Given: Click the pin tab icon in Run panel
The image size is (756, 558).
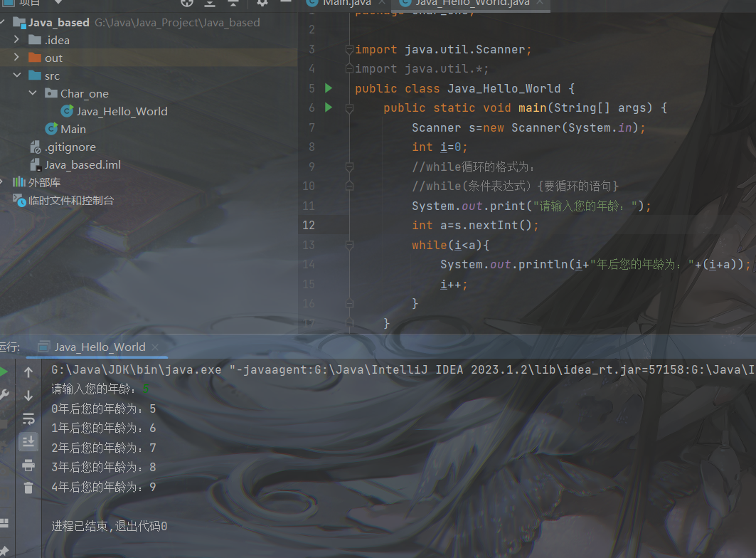Looking at the screenshot, I should [x=4, y=551].
